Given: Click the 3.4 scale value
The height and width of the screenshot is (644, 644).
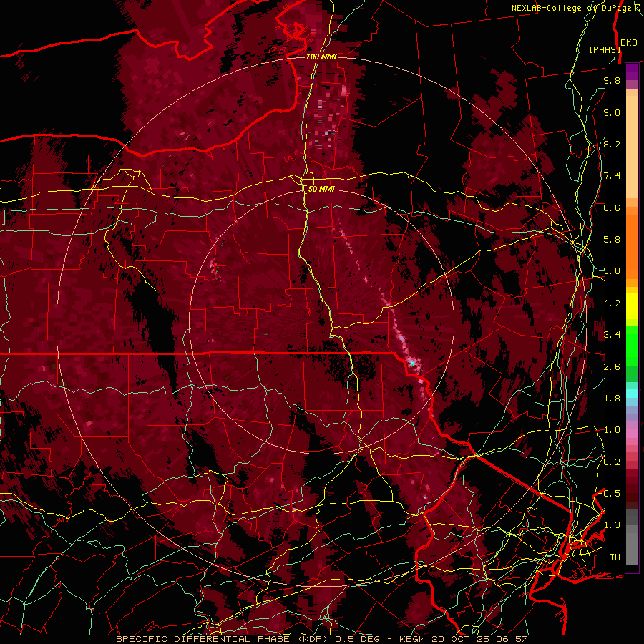Looking at the screenshot, I should pos(612,335).
